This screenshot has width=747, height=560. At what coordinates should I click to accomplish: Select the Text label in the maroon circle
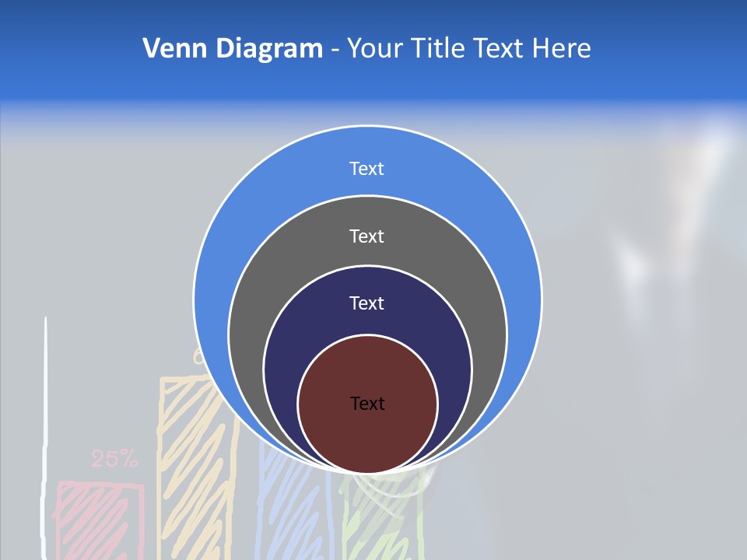pyautogui.click(x=367, y=403)
